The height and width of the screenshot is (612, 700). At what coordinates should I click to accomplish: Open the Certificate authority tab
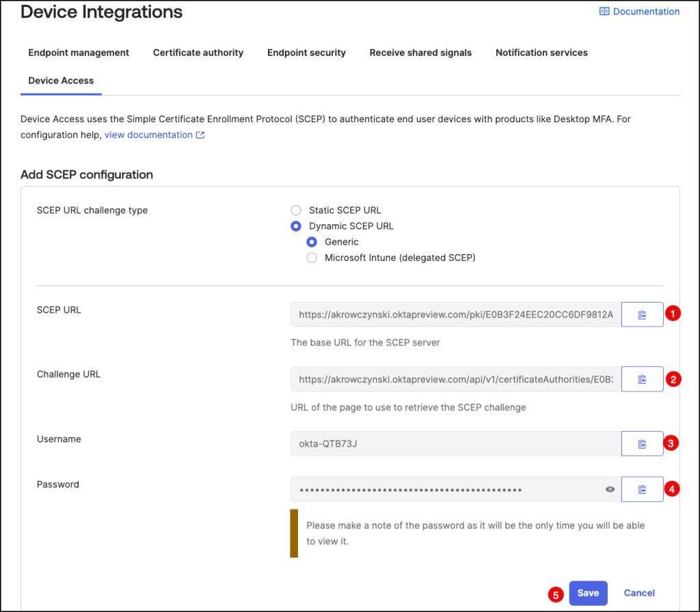[198, 53]
